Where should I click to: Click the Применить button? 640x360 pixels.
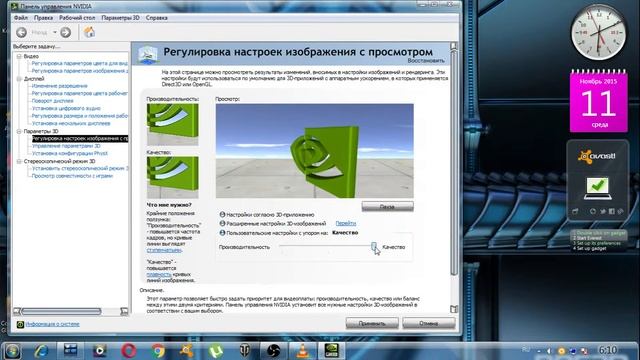click(x=372, y=323)
